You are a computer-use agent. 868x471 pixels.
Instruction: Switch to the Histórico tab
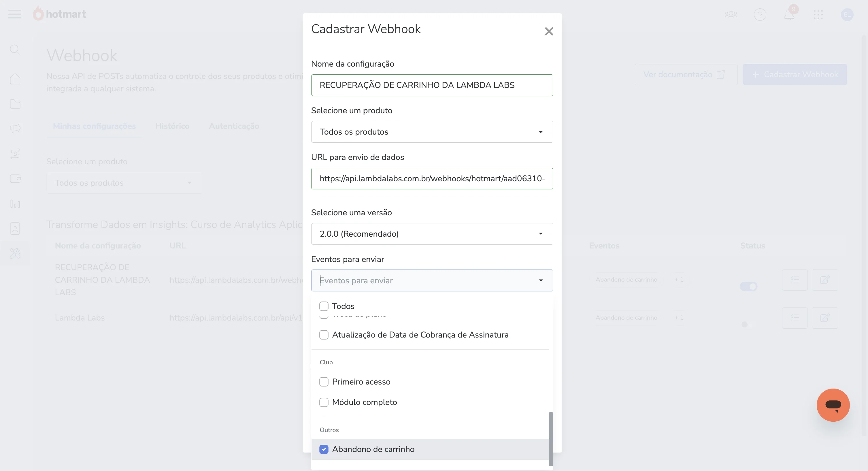[x=172, y=126]
